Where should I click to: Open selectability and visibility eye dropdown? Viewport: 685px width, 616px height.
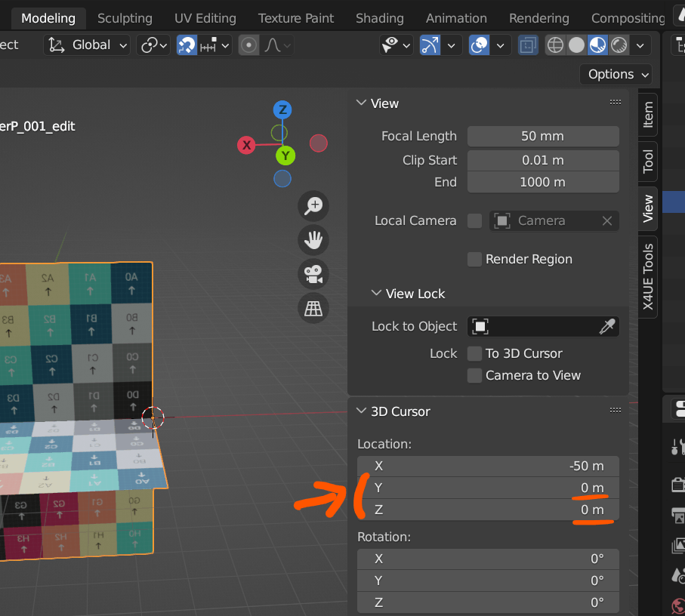[x=396, y=45]
